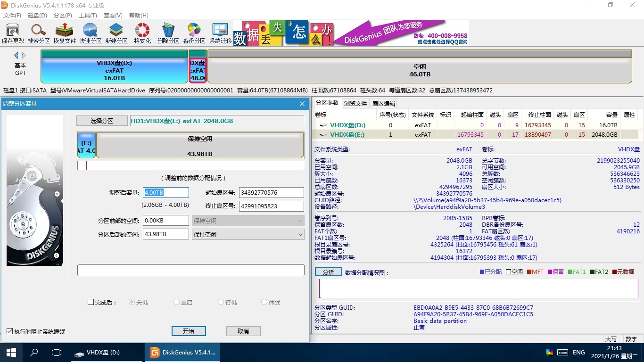The height and width of the screenshot is (362, 644).
Task: Click the touch keyboard tray icon
Action: 562,352
